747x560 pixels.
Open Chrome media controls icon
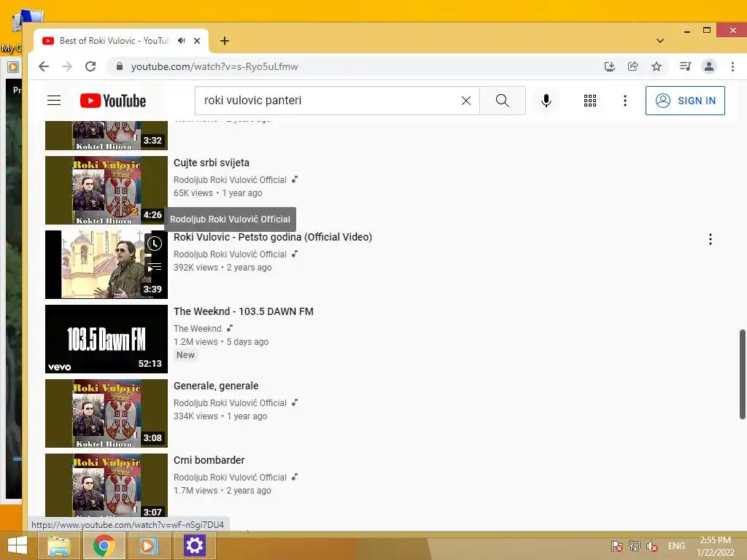[x=685, y=66]
